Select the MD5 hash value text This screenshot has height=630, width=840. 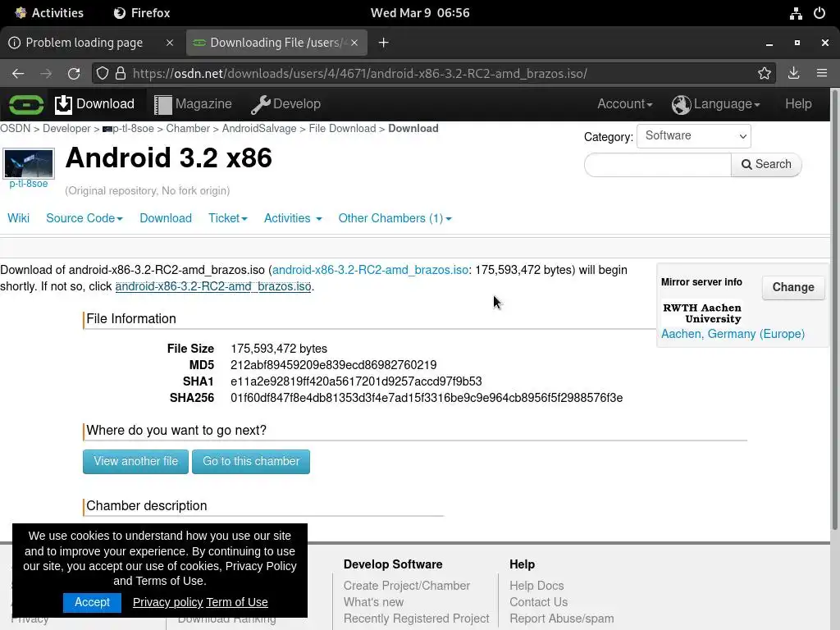click(x=333, y=365)
